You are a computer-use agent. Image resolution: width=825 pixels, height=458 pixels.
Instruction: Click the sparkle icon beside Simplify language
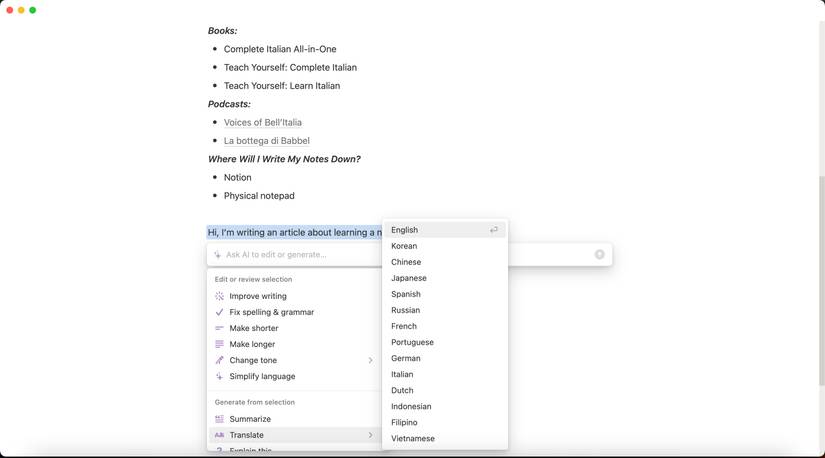pos(219,376)
